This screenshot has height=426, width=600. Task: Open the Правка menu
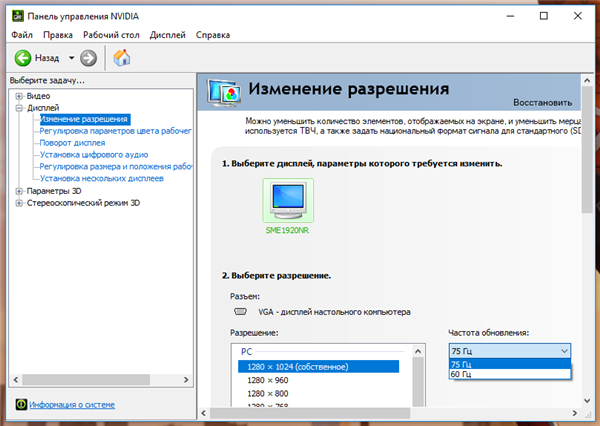[x=58, y=35]
